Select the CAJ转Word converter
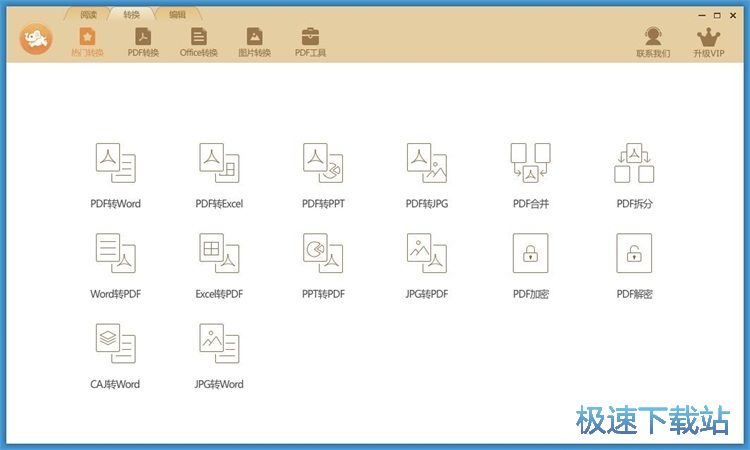750x450 pixels. pyautogui.click(x=115, y=356)
